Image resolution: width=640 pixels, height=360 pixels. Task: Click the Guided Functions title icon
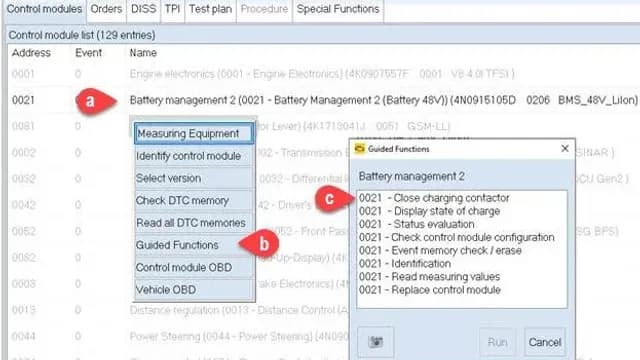(360, 149)
